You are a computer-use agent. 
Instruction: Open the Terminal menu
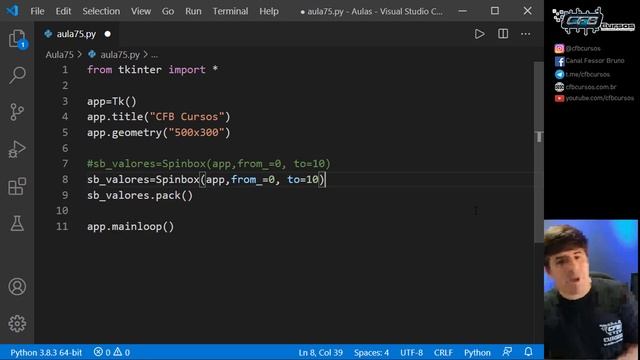[x=230, y=11]
